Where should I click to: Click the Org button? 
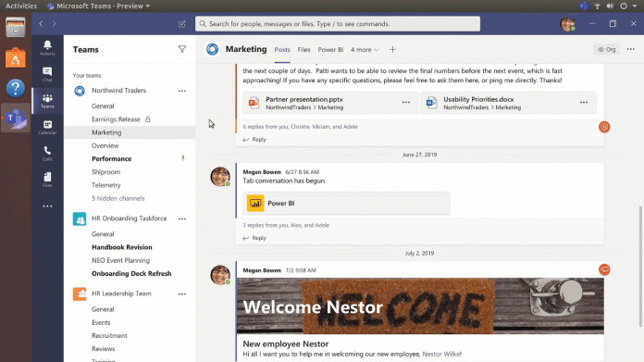pos(607,49)
